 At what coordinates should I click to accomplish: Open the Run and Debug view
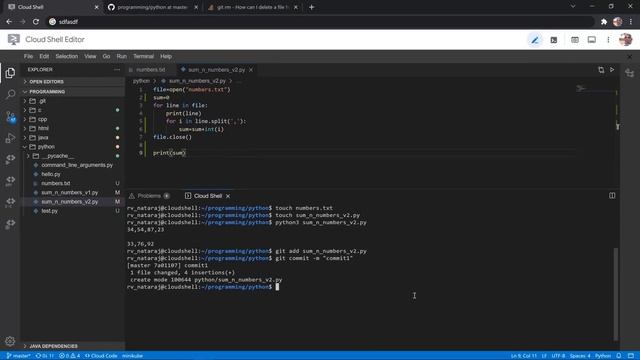(10, 138)
